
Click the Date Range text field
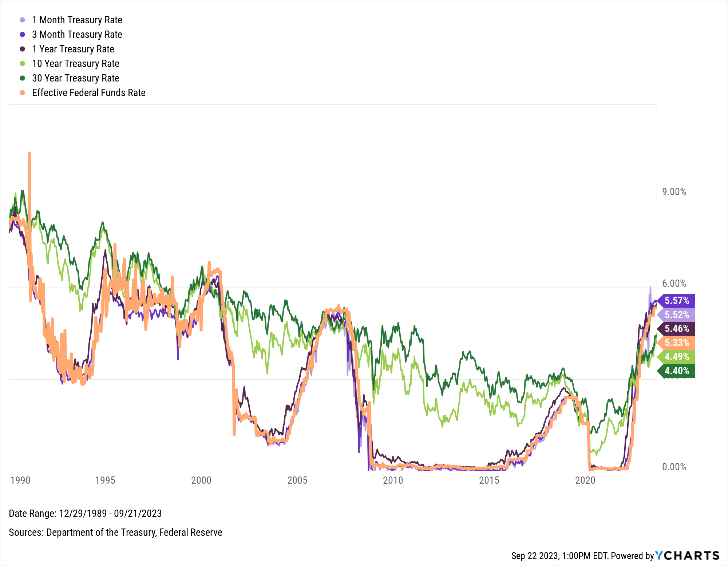86,513
